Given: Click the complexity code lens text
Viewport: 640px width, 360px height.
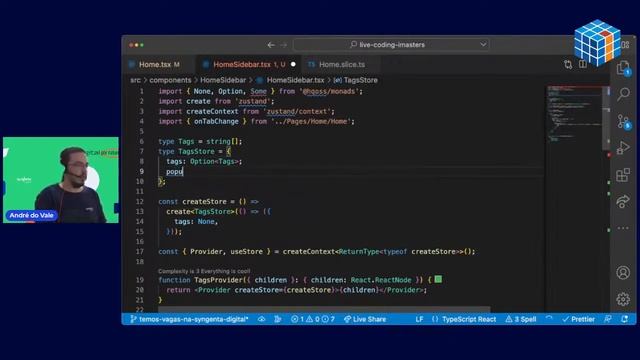Looking at the screenshot, I should tap(204, 271).
